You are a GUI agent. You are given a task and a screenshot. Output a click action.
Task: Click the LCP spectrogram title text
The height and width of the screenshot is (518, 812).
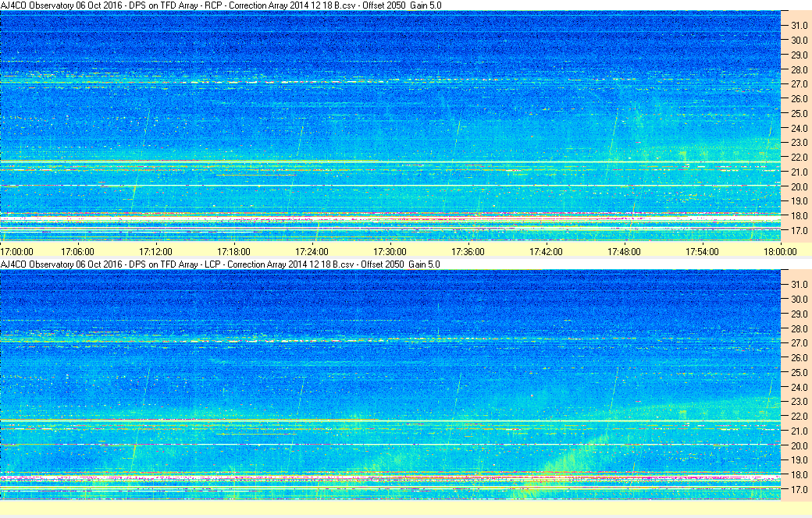220,264
